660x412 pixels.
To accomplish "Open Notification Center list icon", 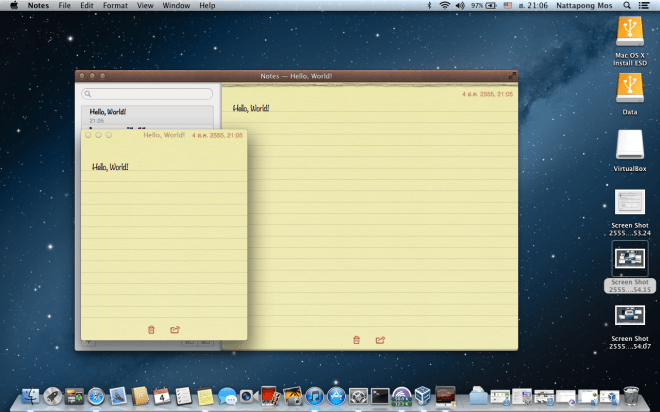I will click(x=646, y=6).
